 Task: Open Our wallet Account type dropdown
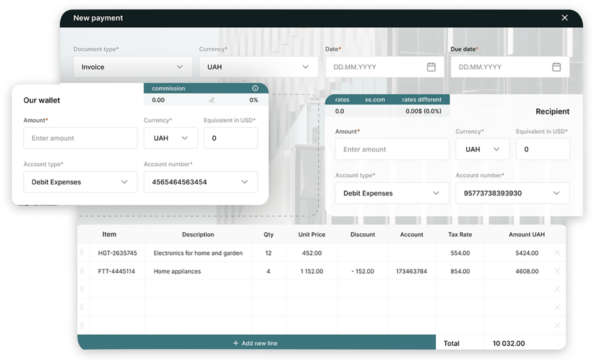[80, 182]
